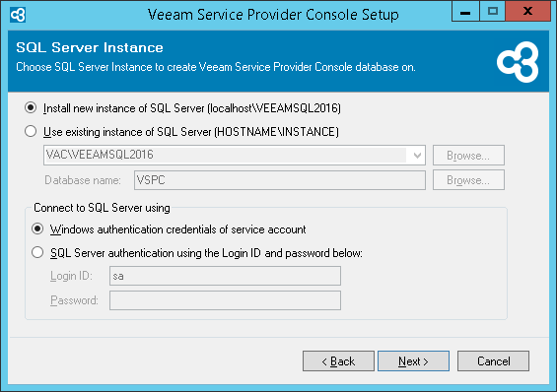
Task: Click the Database name label
Action: click(x=83, y=180)
